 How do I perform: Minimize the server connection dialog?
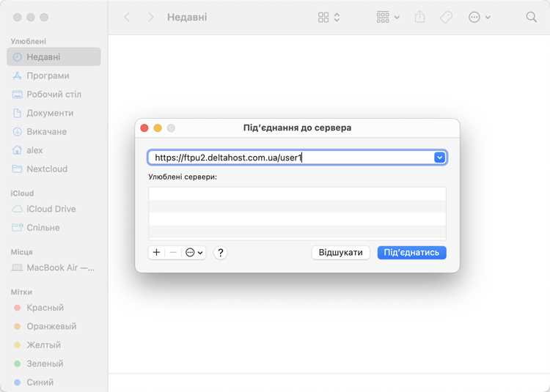pos(158,128)
